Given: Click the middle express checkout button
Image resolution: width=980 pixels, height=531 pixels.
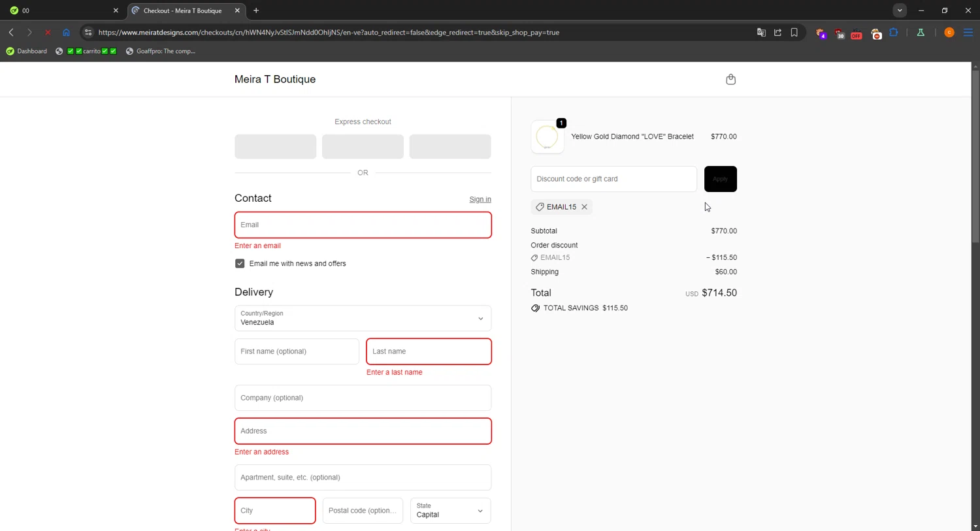Looking at the screenshot, I should tap(363, 146).
